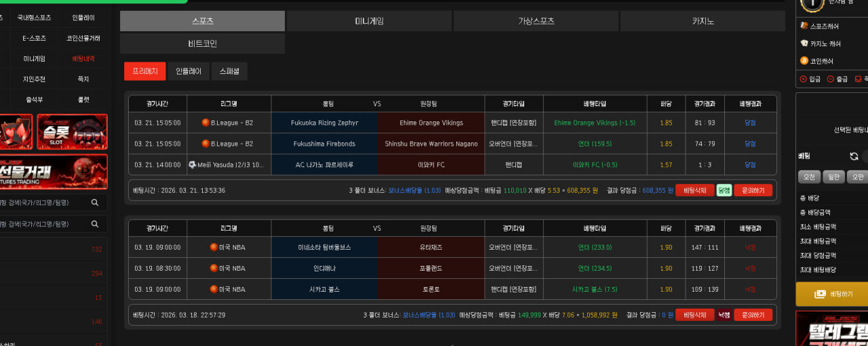Viewport: 868px width, 346px height.
Task: Click the second search magnifier icon in sidebar
Action: (95, 224)
